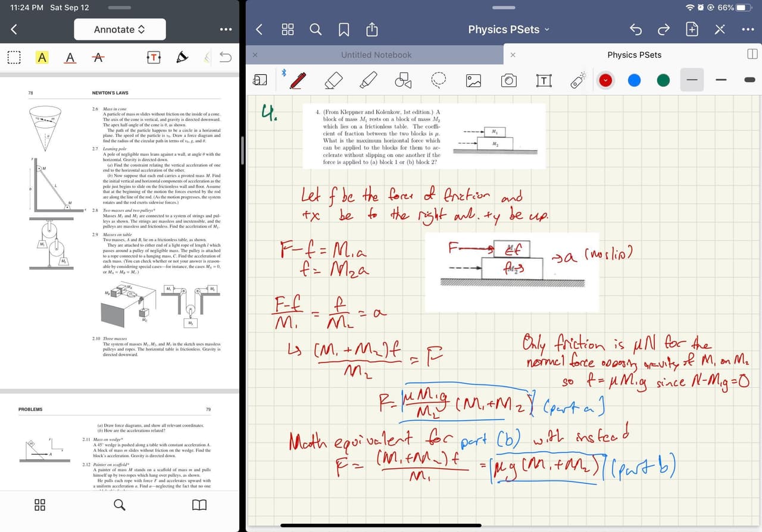This screenshot has height=532, width=762.
Task: Open page thumbnails grid in PDF reader
Action: coord(40,505)
